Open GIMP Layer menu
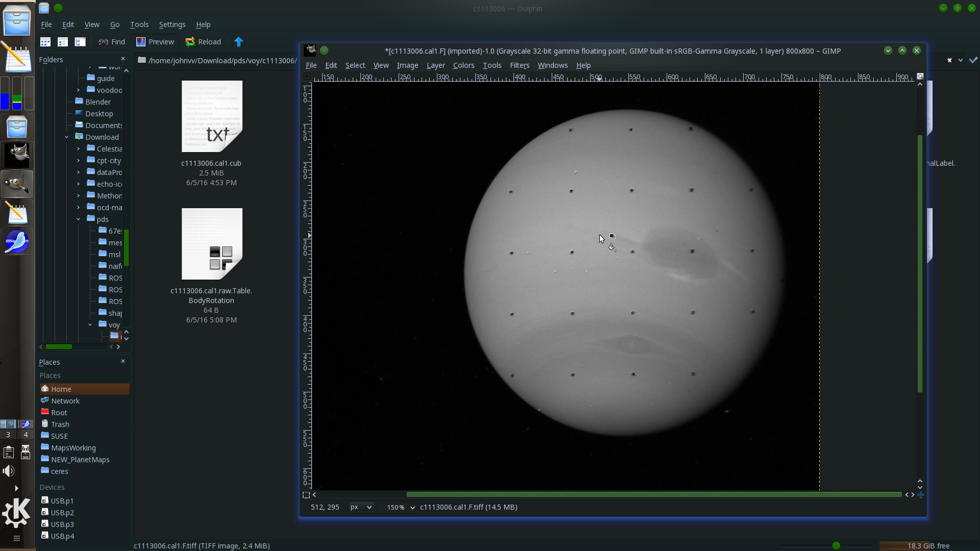The width and height of the screenshot is (980, 551). pyautogui.click(x=435, y=65)
